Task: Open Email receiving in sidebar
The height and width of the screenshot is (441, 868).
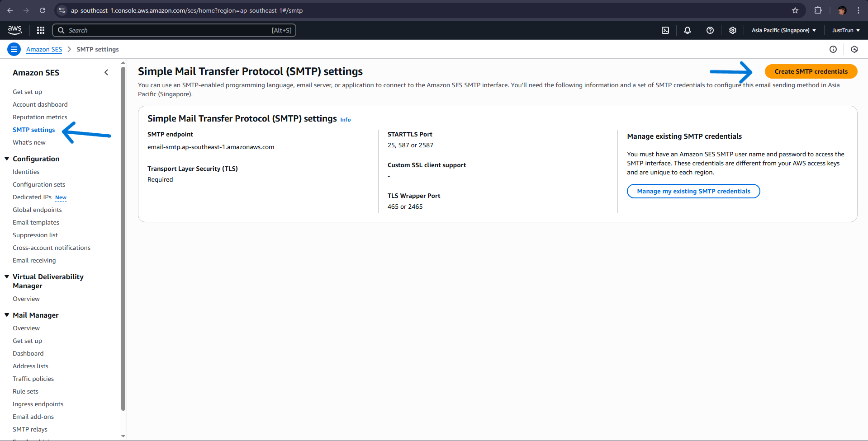Action: [x=34, y=260]
